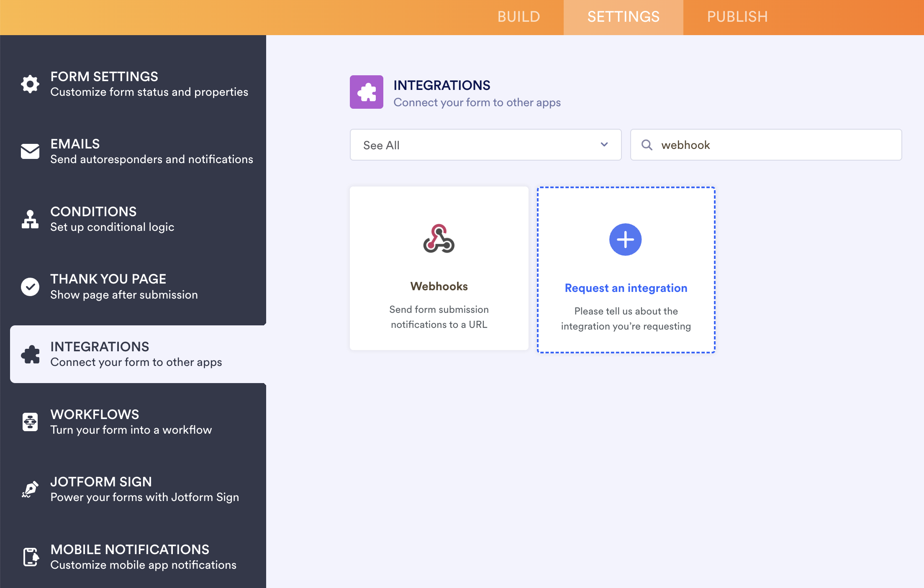
Task: Click the search magnifier icon
Action: coord(647,145)
